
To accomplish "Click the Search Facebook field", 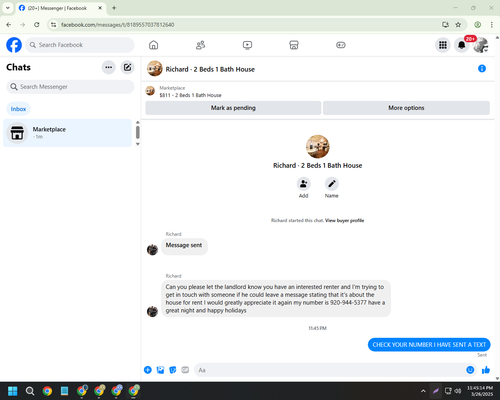I will point(80,45).
